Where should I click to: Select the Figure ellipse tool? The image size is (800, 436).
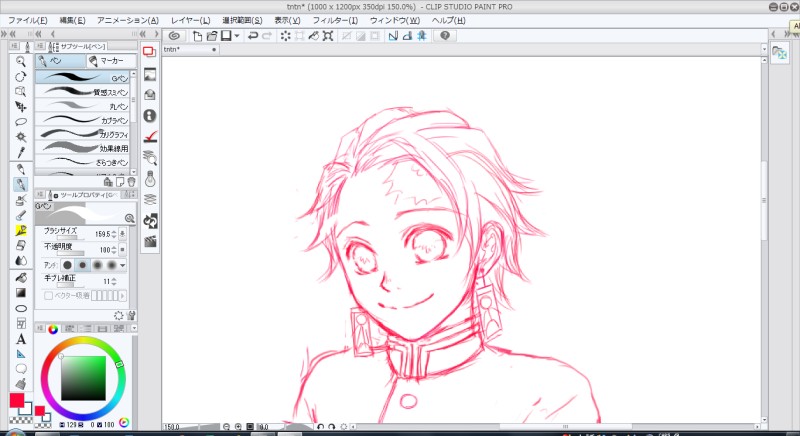click(20, 309)
